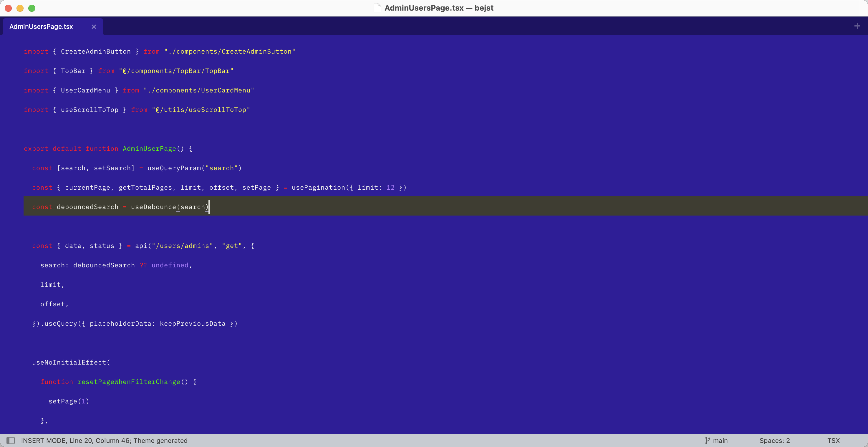Click the git branch icon next to main
Viewport: 868px width, 447px height.
point(707,440)
